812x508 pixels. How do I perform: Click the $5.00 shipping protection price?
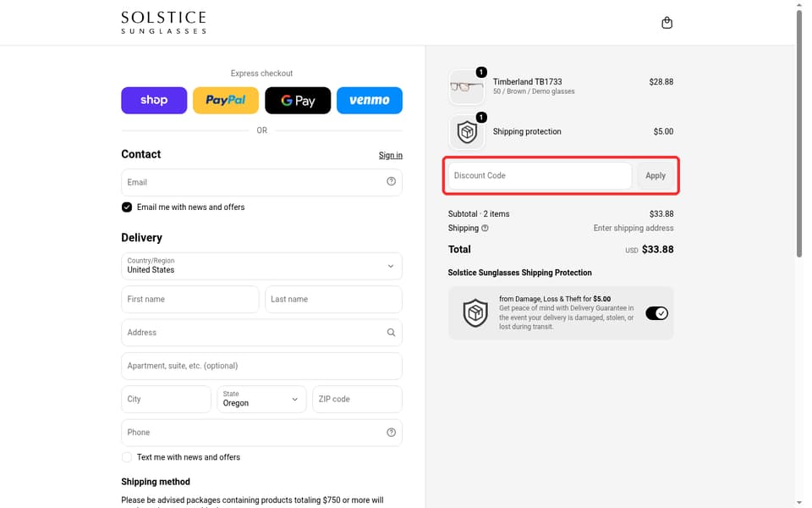663,132
